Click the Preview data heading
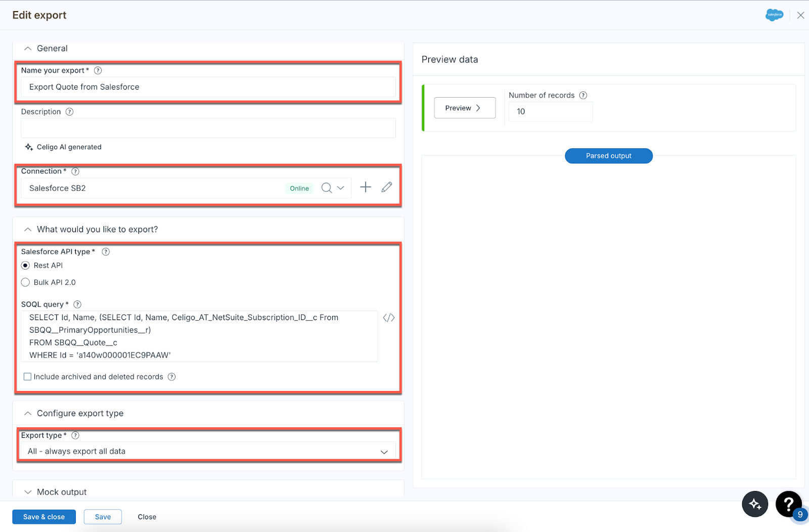This screenshot has width=809, height=532. (x=450, y=60)
